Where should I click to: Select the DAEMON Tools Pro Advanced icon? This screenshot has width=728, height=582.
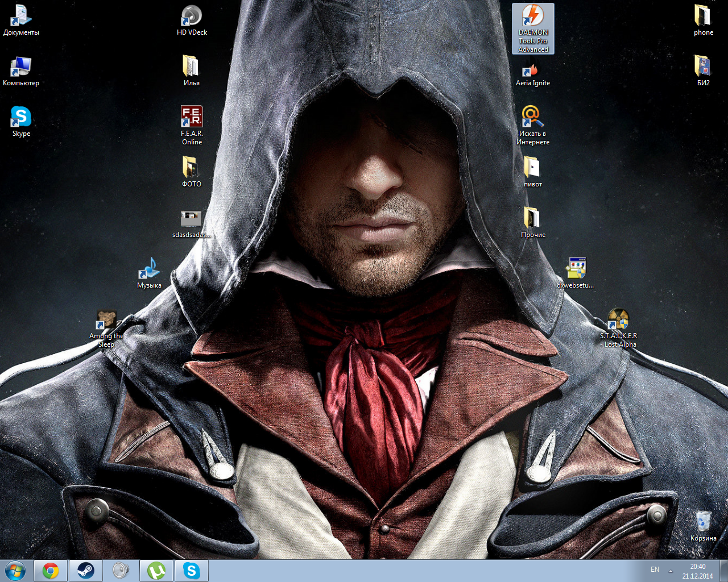[533, 29]
